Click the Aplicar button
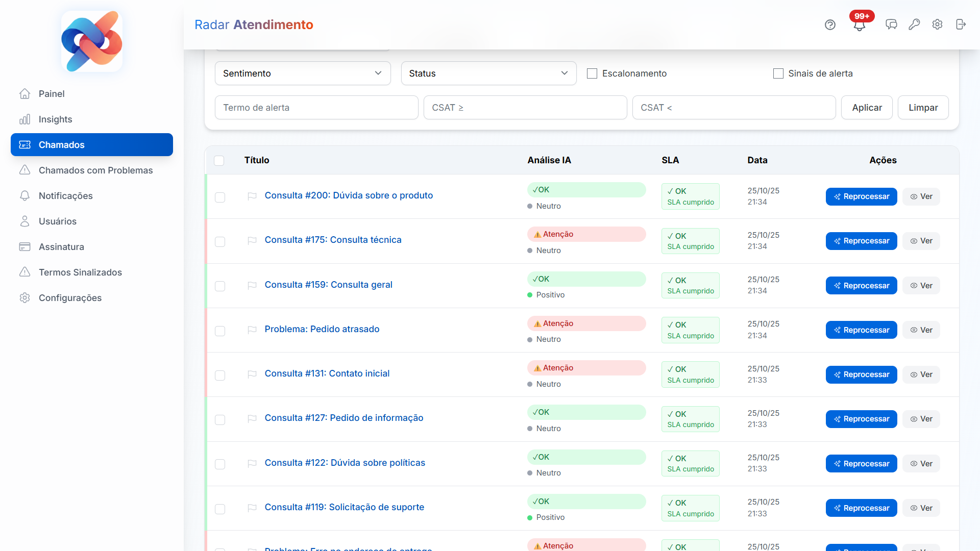Viewport: 980px width, 551px height. coord(866,107)
